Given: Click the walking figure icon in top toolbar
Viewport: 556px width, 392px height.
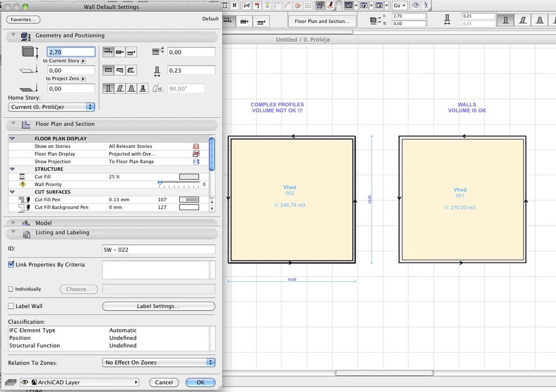Looking at the screenshot, I should (x=426, y=5).
